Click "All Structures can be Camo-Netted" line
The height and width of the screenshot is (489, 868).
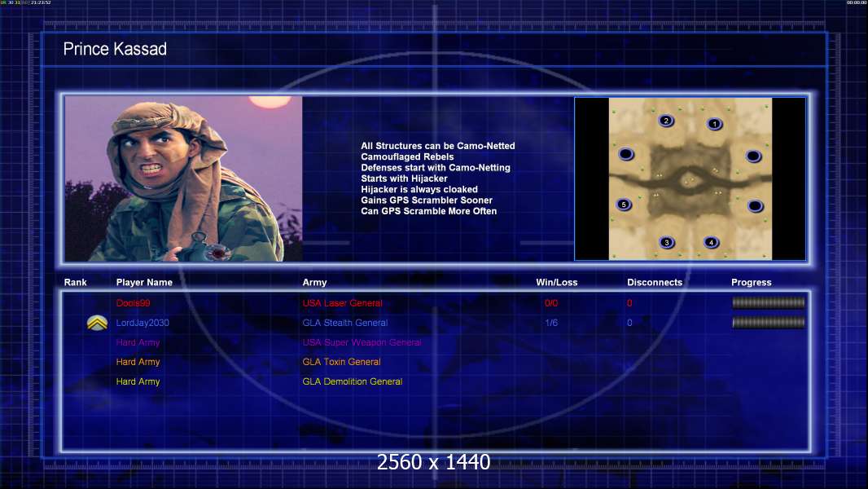(438, 146)
